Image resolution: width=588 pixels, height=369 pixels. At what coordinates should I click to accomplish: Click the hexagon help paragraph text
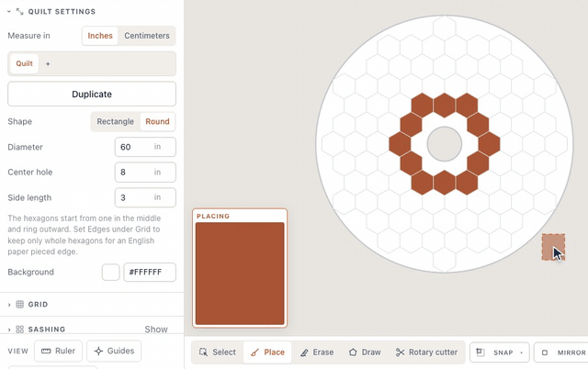coord(84,235)
